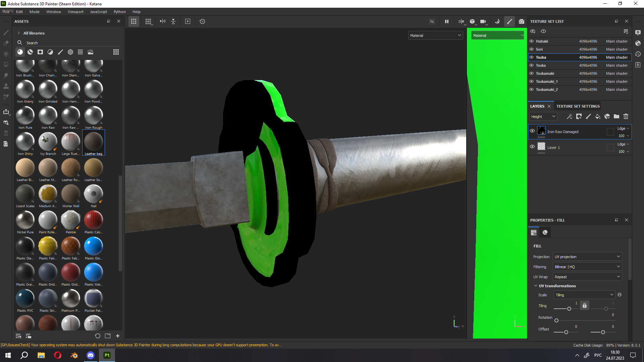Open the UV Wrap Repeat dropdown
Screen dimensions: 644x362
click(x=587, y=277)
